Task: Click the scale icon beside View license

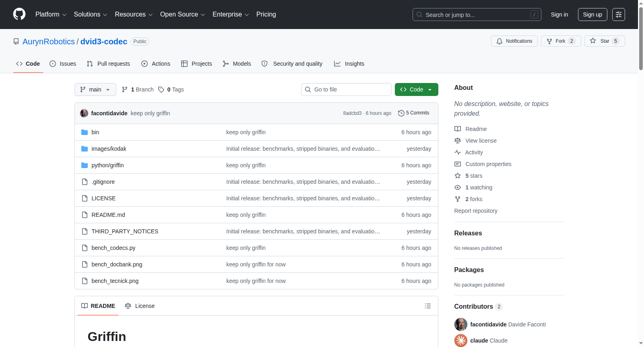Action: coord(458,141)
